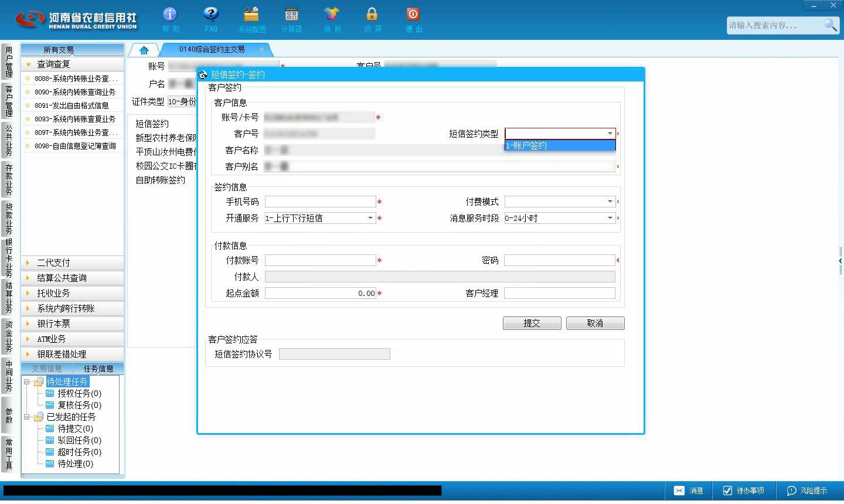
Task: Click the search magnifier icon
Action: point(831,25)
